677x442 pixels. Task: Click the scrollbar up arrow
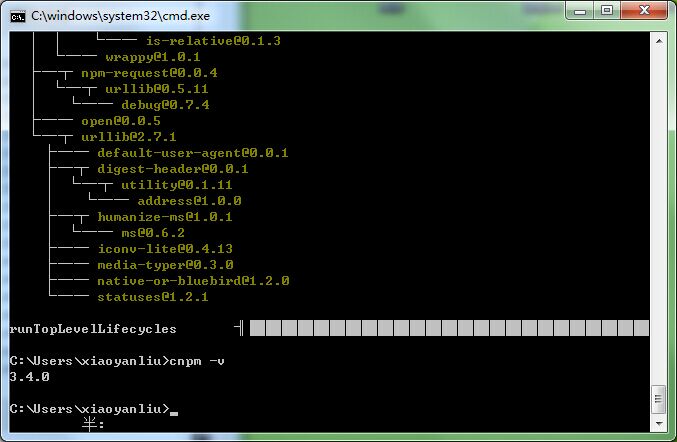click(659, 41)
